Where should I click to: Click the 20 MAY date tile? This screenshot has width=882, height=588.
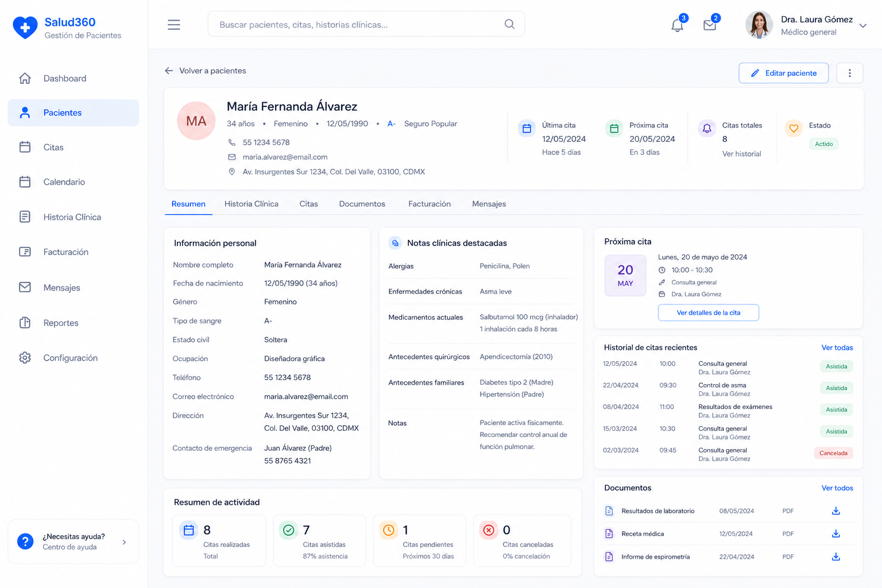625,275
